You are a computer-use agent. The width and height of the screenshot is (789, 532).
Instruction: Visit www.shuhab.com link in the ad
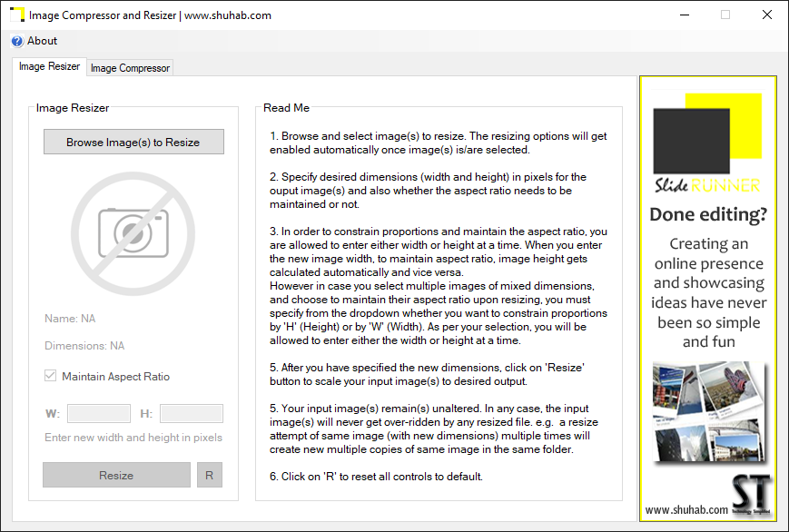(x=686, y=510)
